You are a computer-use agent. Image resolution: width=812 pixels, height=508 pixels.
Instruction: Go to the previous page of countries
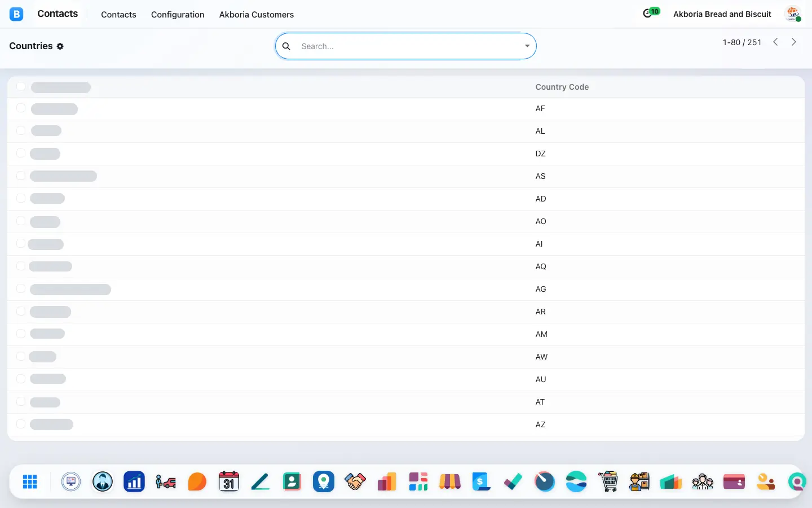pos(776,42)
